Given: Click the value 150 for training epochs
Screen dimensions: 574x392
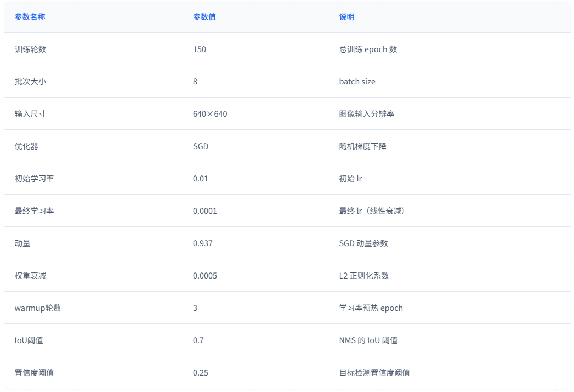Looking at the screenshot, I should tap(200, 49).
